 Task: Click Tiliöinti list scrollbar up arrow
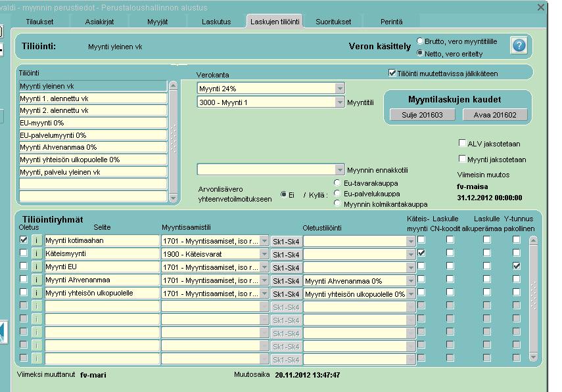pyautogui.click(x=173, y=85)
